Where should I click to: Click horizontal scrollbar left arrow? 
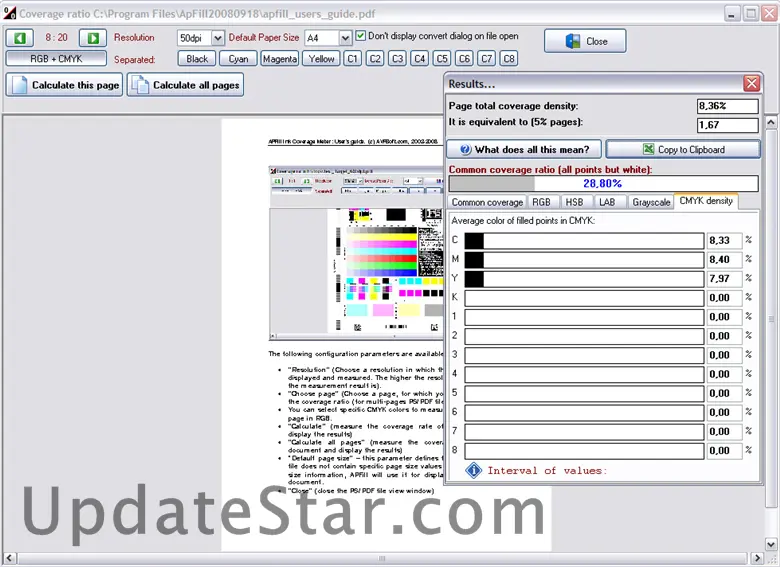[9, 558]
